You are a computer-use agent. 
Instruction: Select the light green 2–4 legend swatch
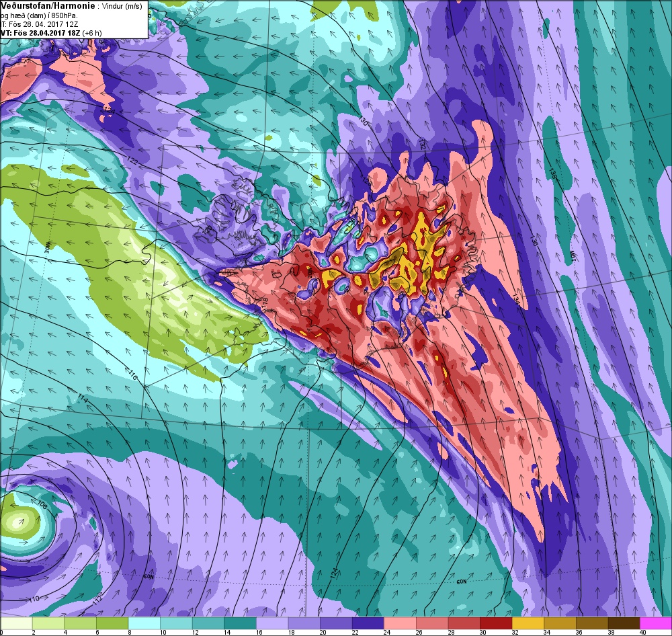(x=48, y=623)
